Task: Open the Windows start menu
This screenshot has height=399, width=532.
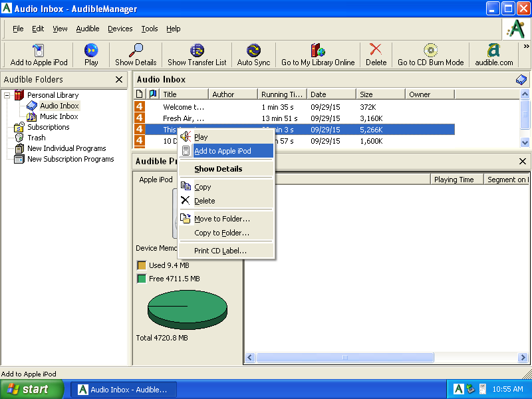Action: (x=31, y=389)
